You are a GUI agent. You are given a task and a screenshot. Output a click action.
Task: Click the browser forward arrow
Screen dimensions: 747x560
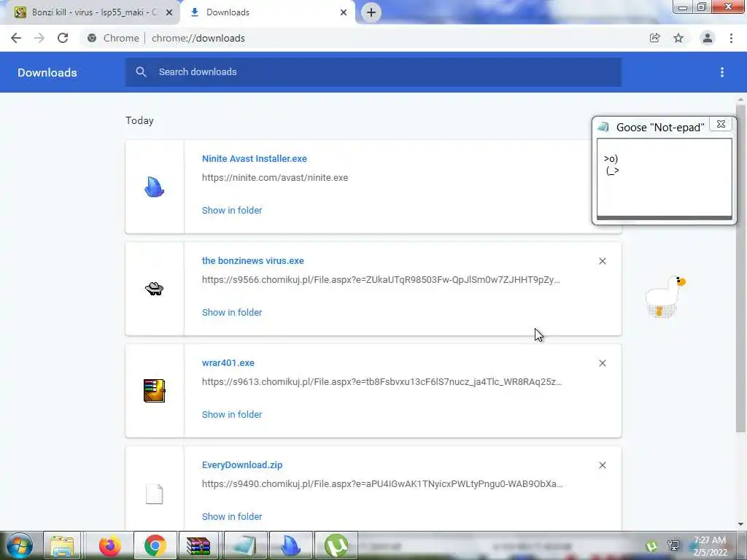(x=39, y=38)
